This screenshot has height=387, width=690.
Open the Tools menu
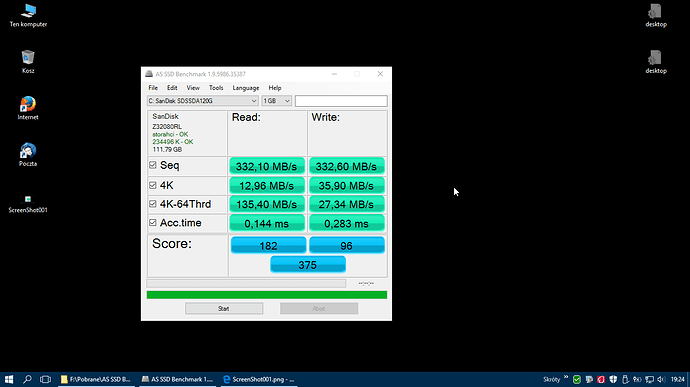(216, 88)
